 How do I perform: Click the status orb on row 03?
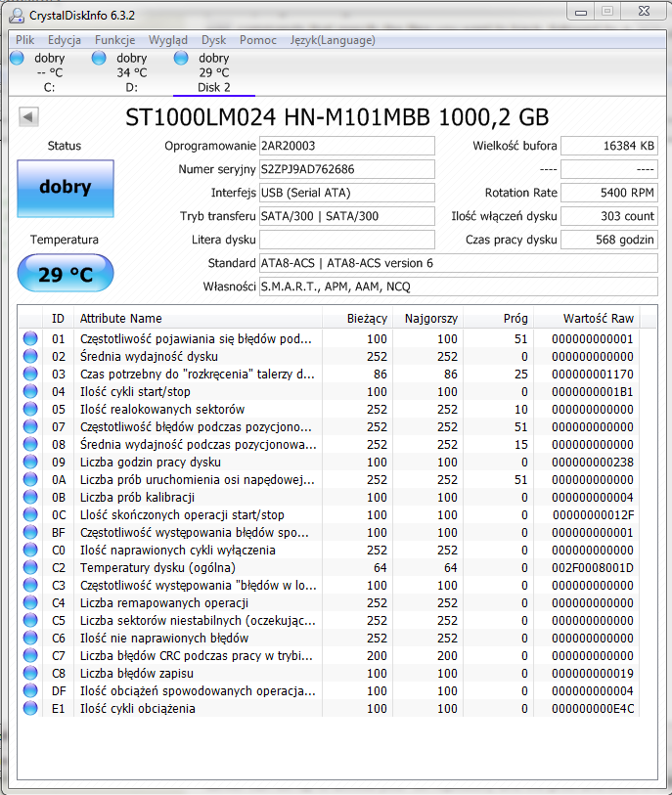30,374
